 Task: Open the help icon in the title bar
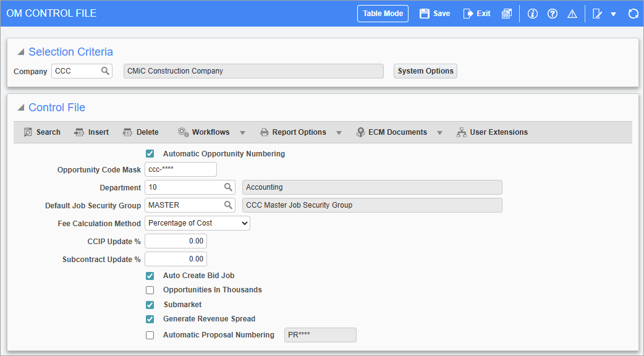pos(552,13)
